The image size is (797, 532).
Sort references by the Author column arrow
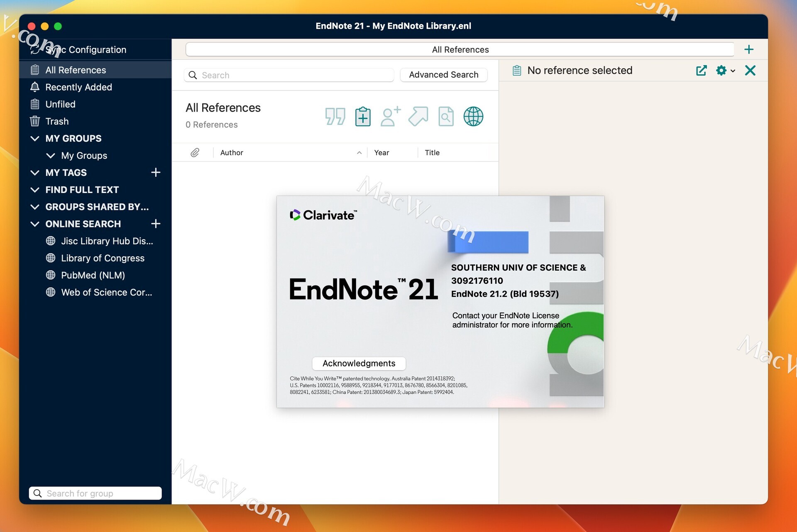359,152
